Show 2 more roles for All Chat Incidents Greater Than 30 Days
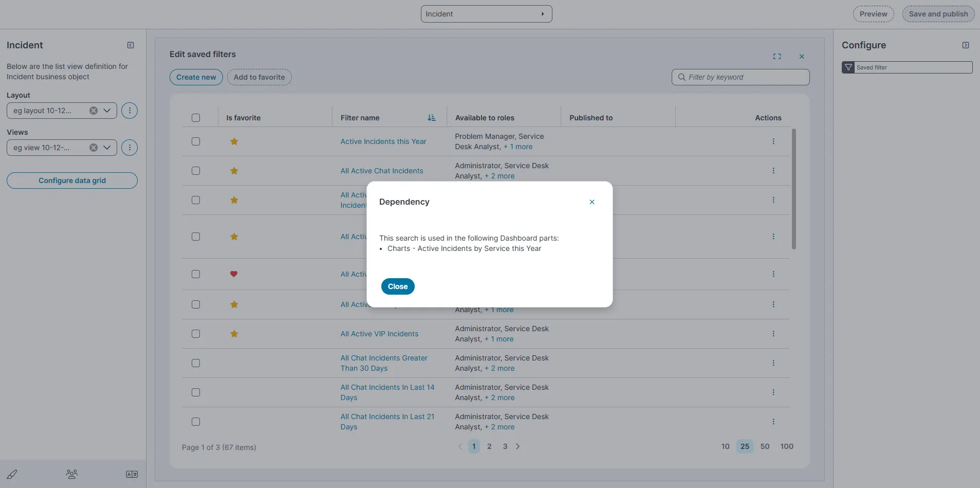The width and height of the screenshot is (980, 488). pyautogui.click(x=500, y=368)
